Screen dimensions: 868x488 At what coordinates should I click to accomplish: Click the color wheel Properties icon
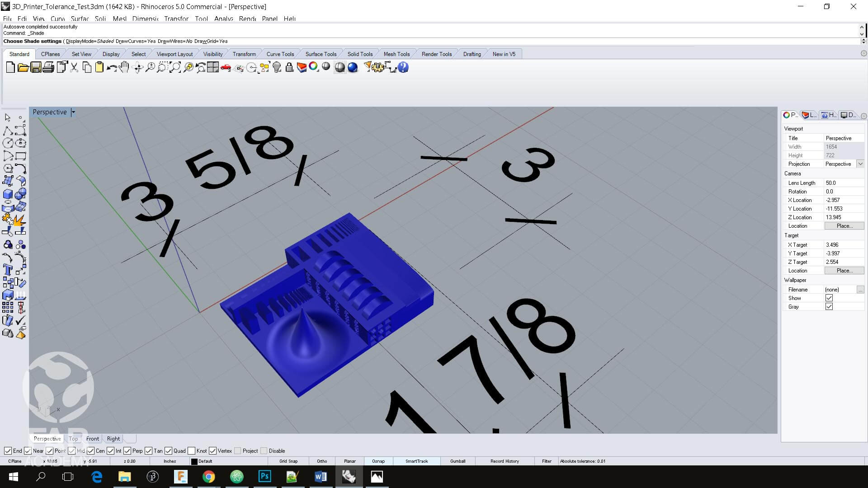click(313, 67)
